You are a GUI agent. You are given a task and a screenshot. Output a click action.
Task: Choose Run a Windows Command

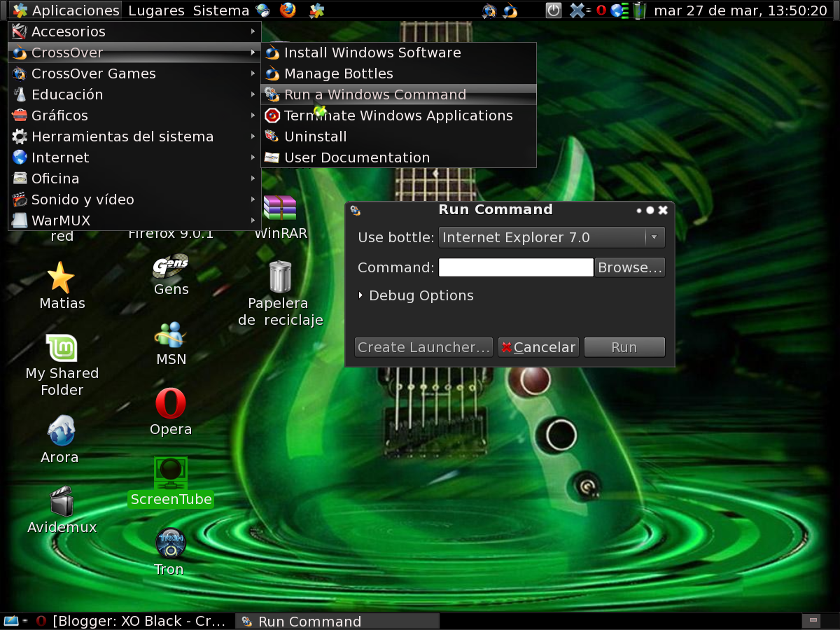(398, 94)
